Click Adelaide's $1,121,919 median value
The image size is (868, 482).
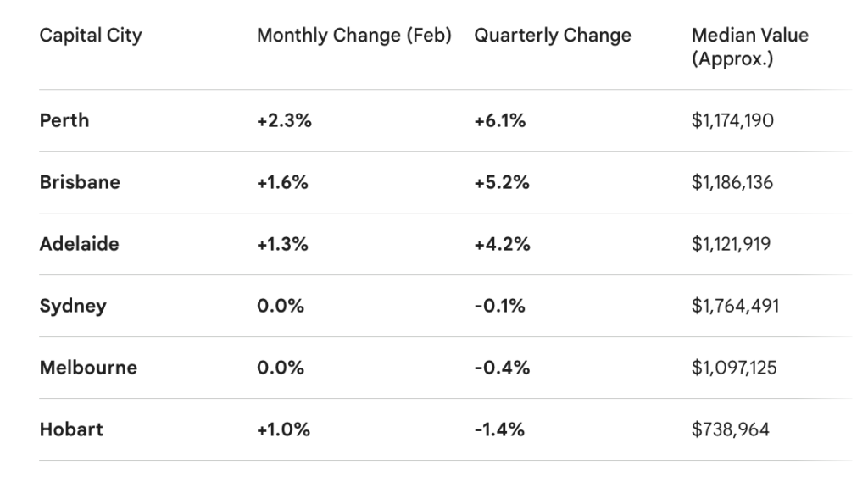point(732,244)
